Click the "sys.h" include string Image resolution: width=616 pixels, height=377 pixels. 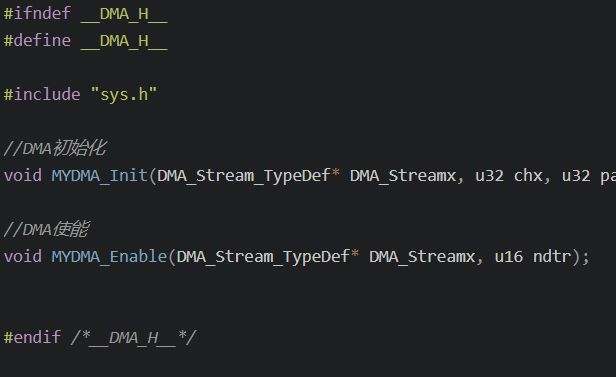click(x=124, y=95)
